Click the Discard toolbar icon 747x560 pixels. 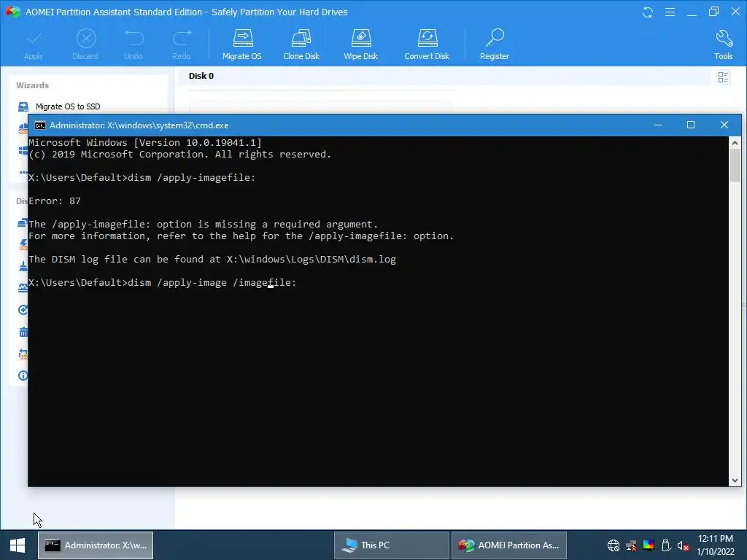click(x=86, y=39)
